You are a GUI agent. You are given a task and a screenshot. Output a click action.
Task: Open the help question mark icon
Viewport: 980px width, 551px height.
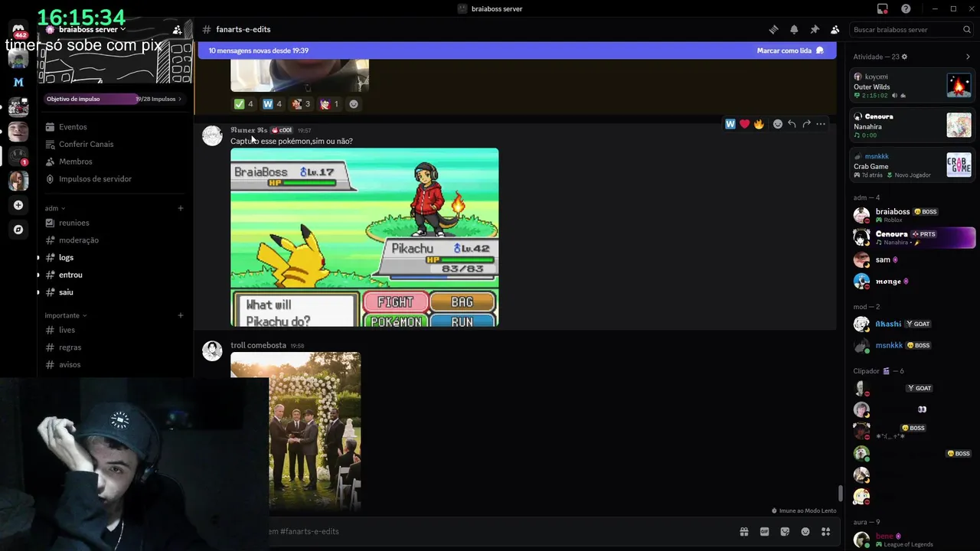[906, 8]
